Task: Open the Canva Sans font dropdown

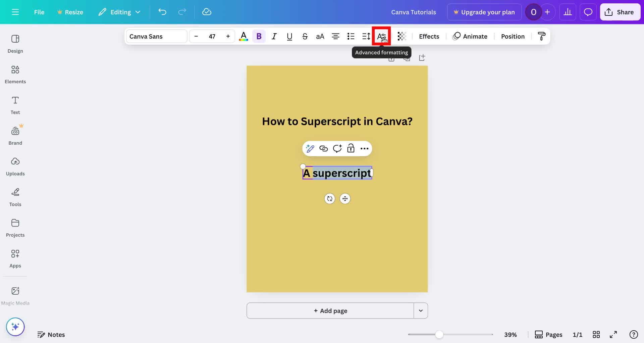Action: (x=156, y=36)
